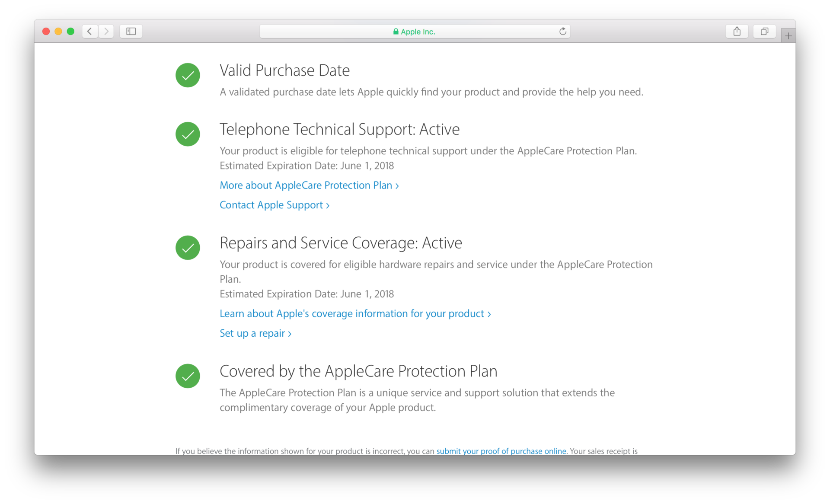This screenshot has height=504, width=830.
Task: Minimize the Safari window with the yellow button
Action: (58, 31)
